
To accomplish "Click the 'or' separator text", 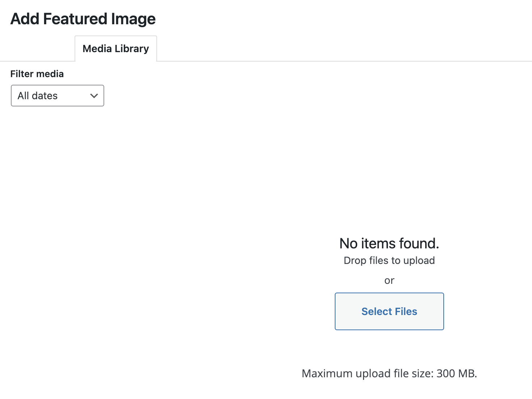I will pos(389,280).
